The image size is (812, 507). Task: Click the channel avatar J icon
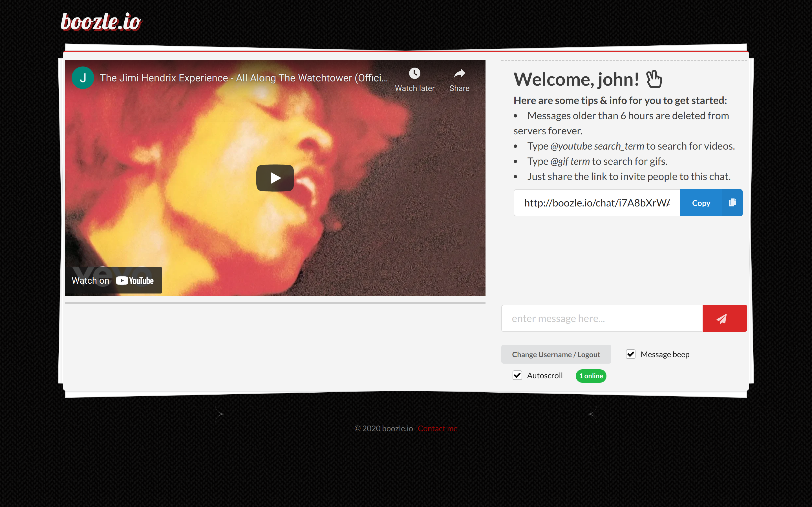tap(83, 78)
